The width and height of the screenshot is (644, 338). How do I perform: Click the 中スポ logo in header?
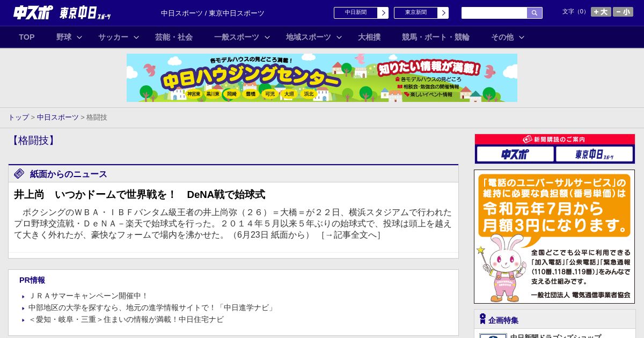(x=33, y=13)
